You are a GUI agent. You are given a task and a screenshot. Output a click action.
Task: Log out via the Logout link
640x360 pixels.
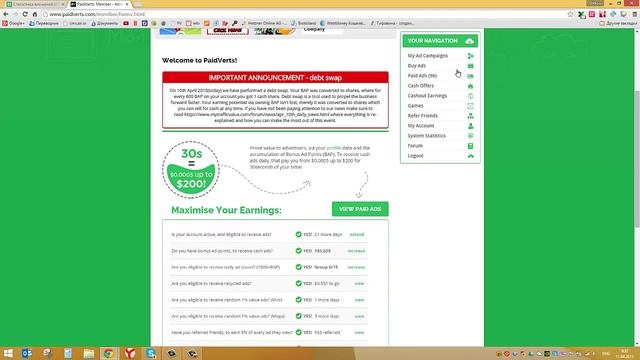pyautogui.click(x=415, y=156)
